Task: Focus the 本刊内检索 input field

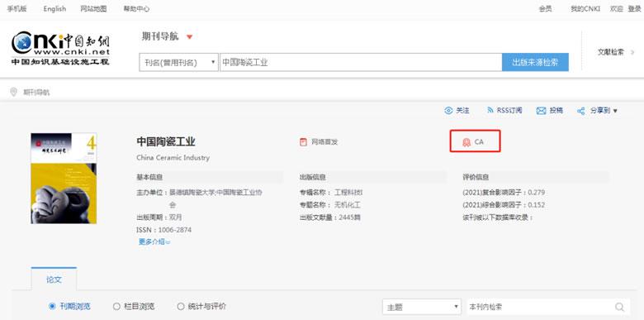Action: [540, 308]
